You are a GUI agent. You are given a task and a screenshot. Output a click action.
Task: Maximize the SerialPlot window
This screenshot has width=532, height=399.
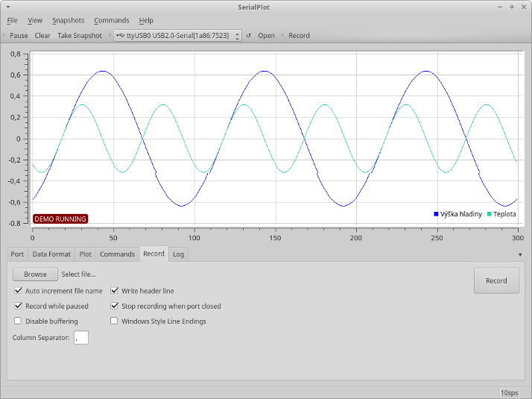coord(512,7)
